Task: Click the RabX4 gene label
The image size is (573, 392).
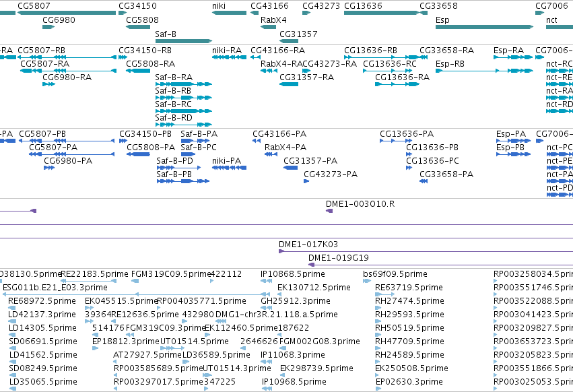Action: coord(273,20)
